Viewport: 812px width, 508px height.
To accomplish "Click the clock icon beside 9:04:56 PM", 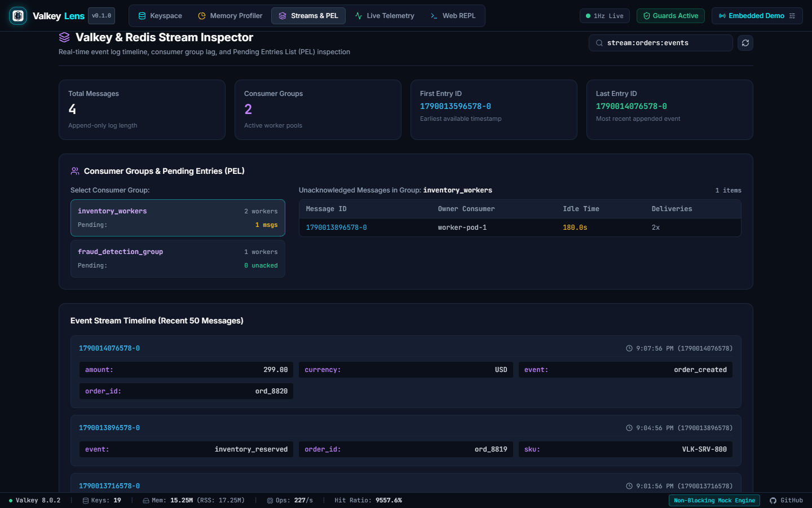I will pos(629,428).
